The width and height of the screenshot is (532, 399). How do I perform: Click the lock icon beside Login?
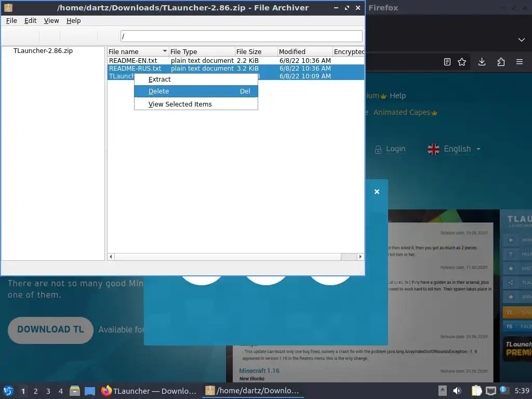pos(378,149)
